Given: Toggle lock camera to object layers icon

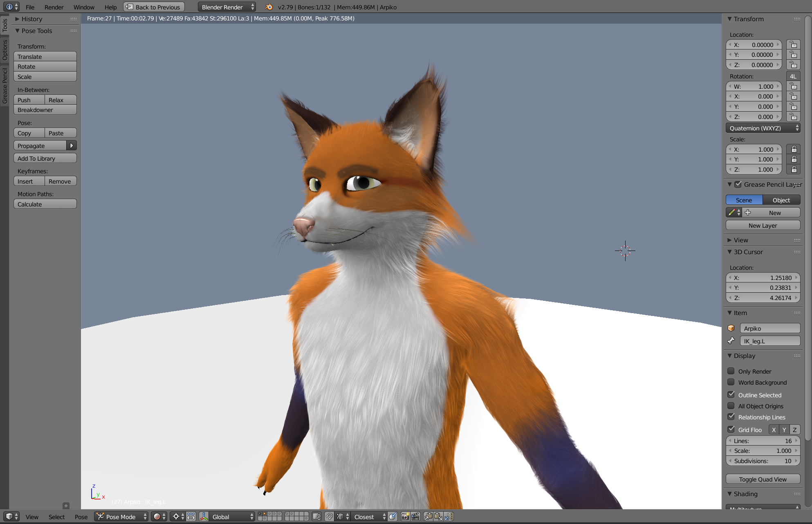Looking at the screenshot, I should coord(316,517).
